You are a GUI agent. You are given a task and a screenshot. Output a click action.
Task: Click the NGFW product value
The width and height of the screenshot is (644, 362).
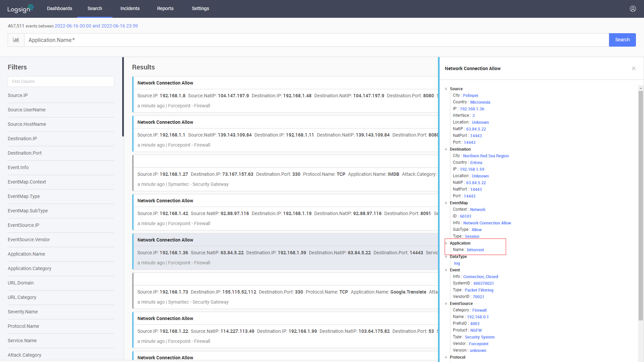[476, 330]
